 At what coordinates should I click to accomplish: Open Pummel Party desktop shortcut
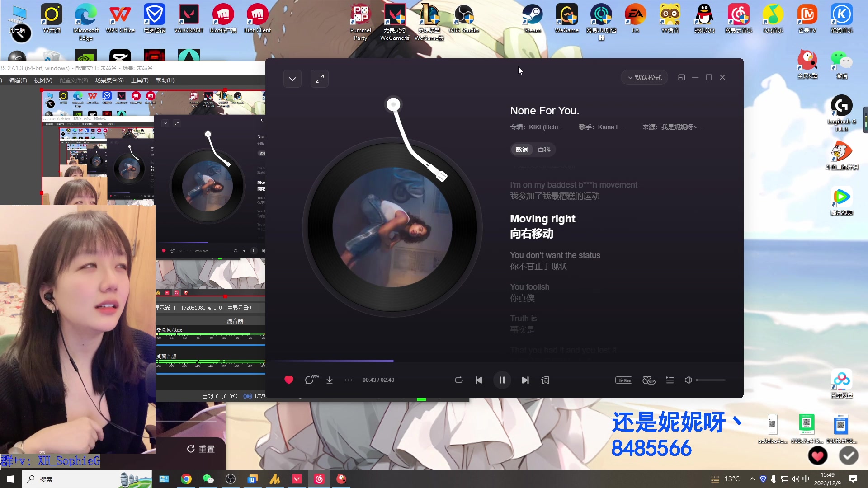coord(361,23)
